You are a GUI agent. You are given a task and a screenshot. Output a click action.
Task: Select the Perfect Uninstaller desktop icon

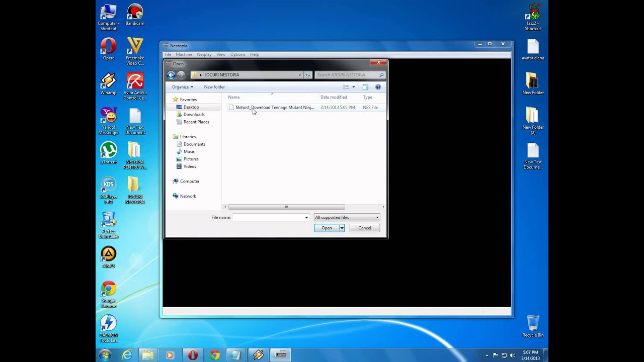(x=109, y=225)
